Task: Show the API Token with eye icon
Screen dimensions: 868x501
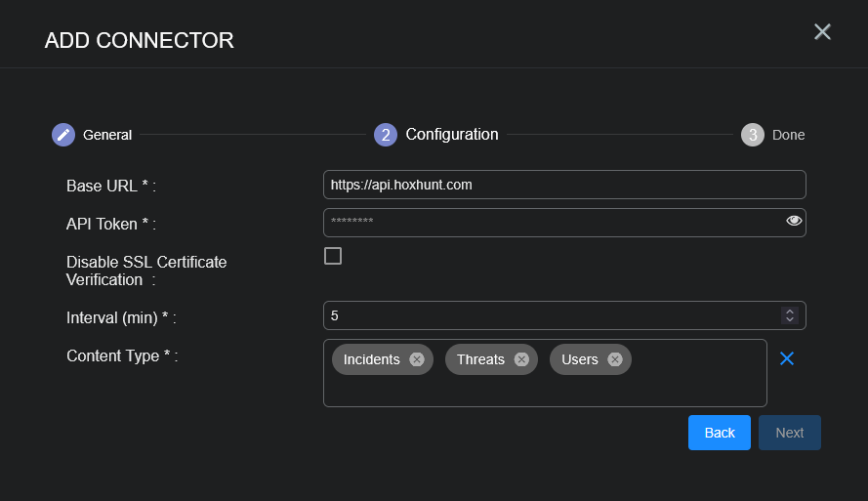Action: pos(794,221)
